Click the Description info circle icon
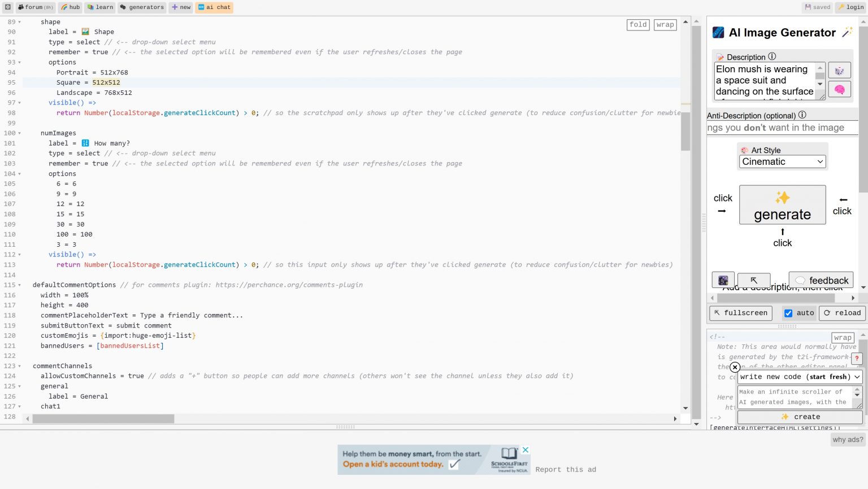Viewport: 868px width, 489px height. 772,56
